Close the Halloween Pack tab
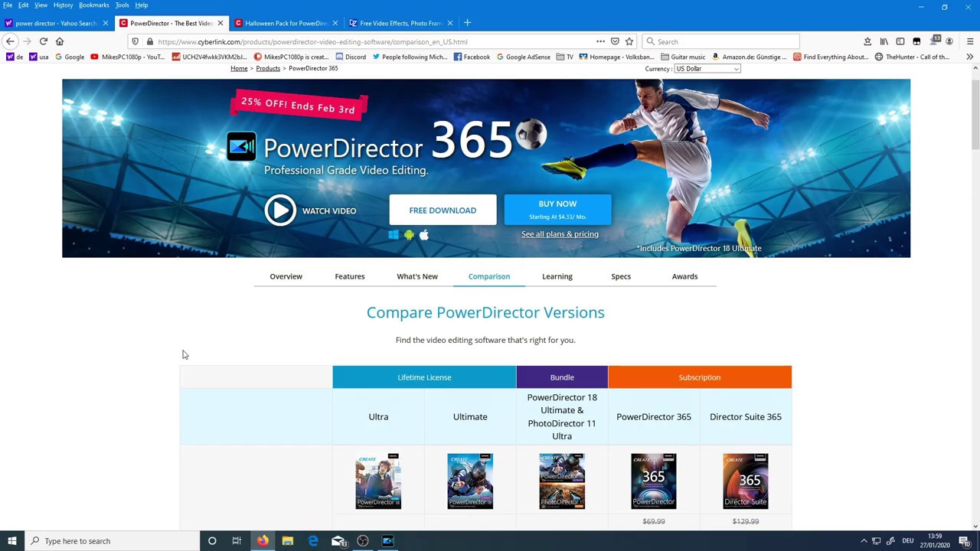980x551 pixels. click(x=335, y=23)
